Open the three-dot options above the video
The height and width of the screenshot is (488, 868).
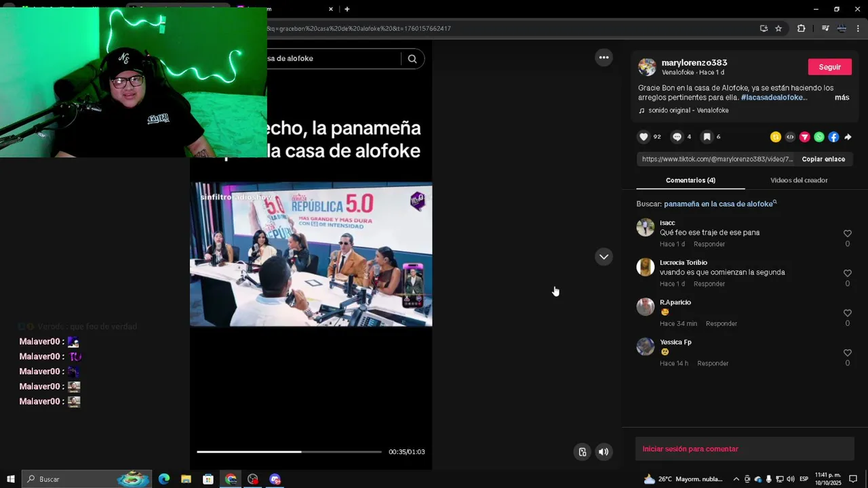[x=604, y=58]
